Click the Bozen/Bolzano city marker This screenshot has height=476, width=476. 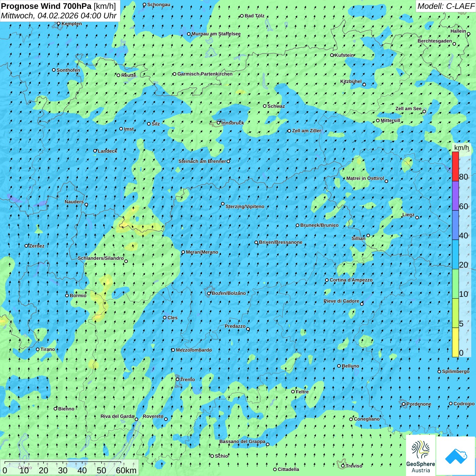pos(209,293)
